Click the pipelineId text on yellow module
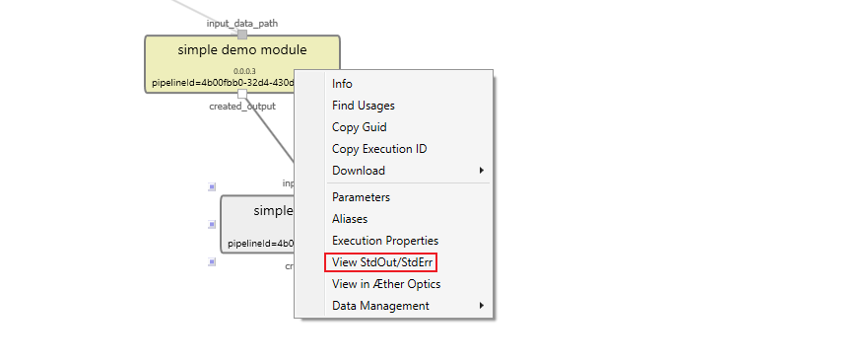 click(x=223, y=83)
